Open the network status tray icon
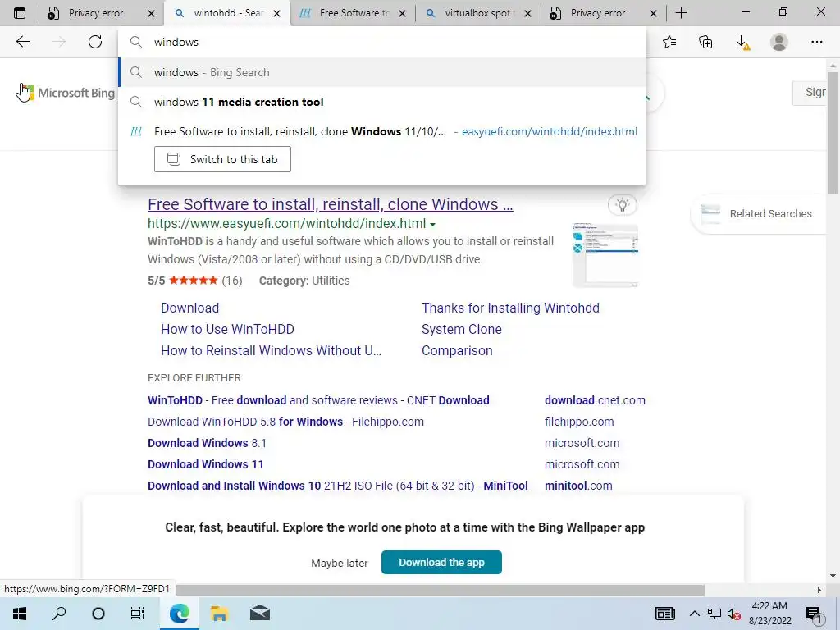This screenshot has width=840, height=630. pyautogui.click(x=714, y=614)
